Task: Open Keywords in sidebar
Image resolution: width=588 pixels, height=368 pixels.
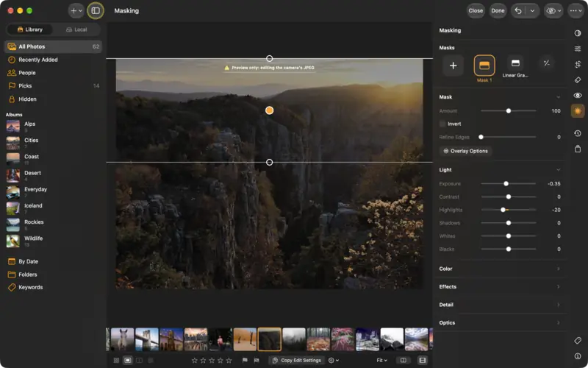Action: [53, 287]
